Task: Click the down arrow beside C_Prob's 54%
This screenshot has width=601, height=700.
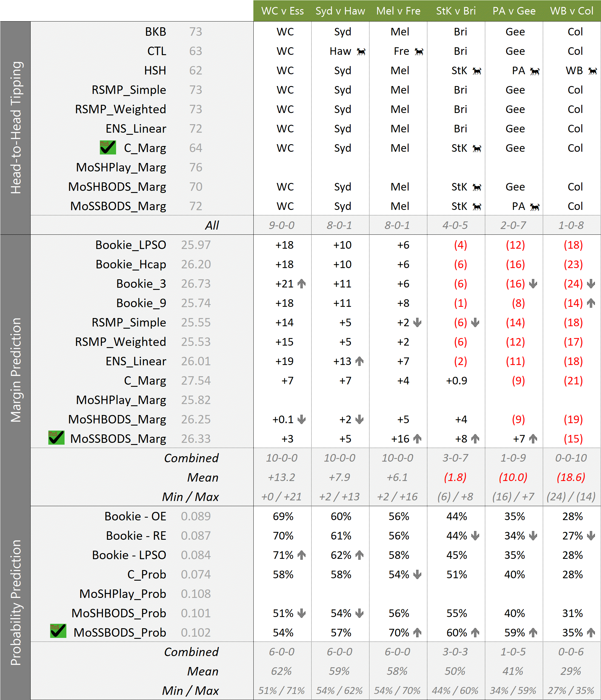Action: click(x=417, y=575)
